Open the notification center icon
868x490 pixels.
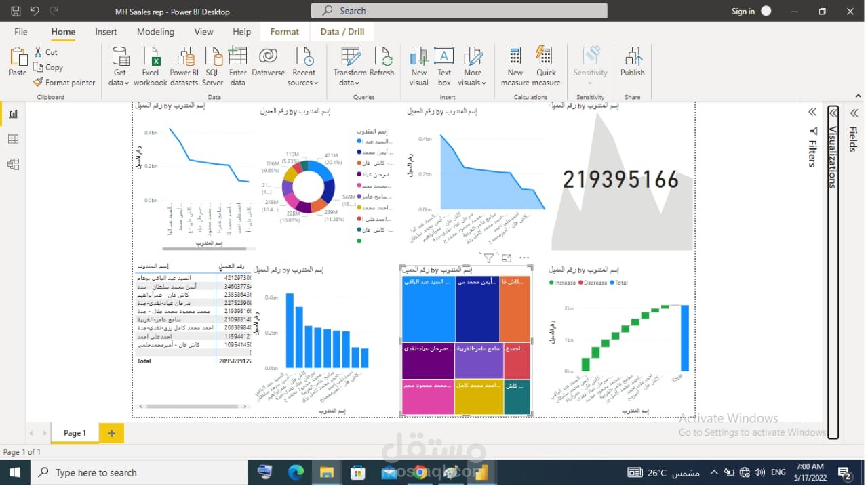pyautogui.click(x=845, y=473)
